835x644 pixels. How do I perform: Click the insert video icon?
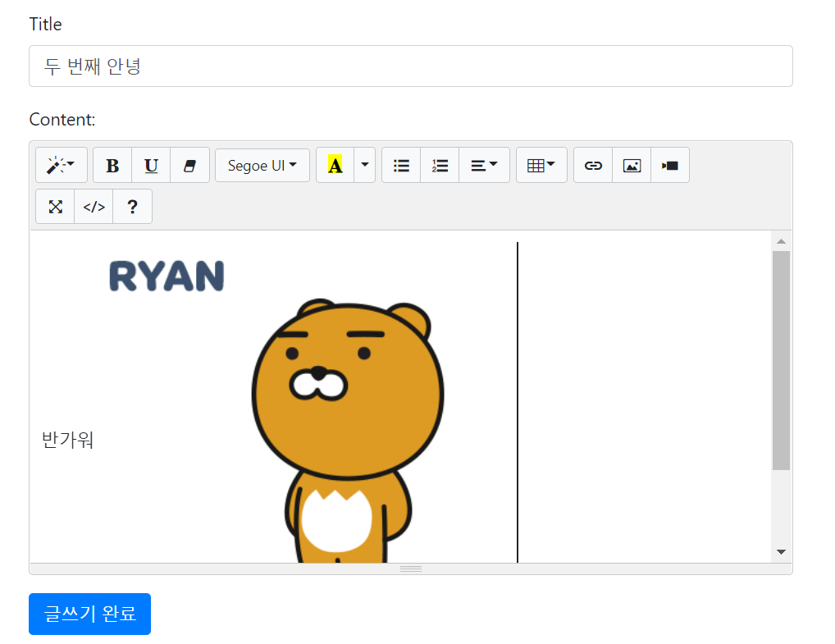670,165
